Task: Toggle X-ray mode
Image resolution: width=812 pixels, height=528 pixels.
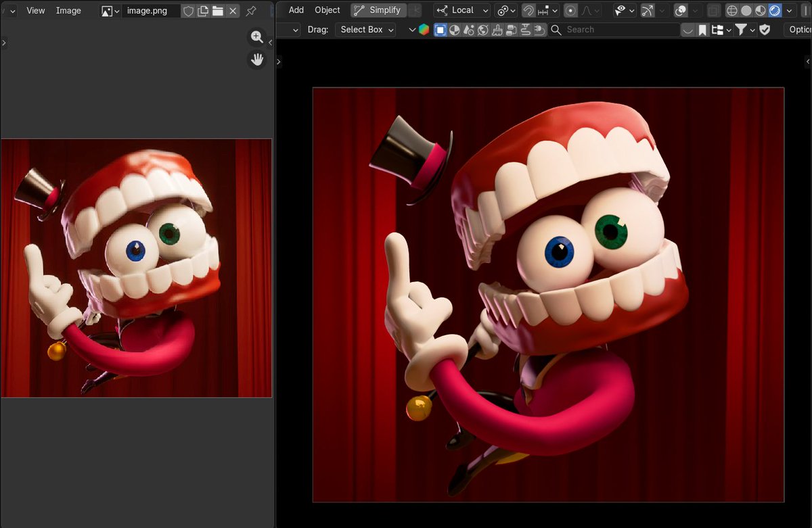Action: point(713,10)
